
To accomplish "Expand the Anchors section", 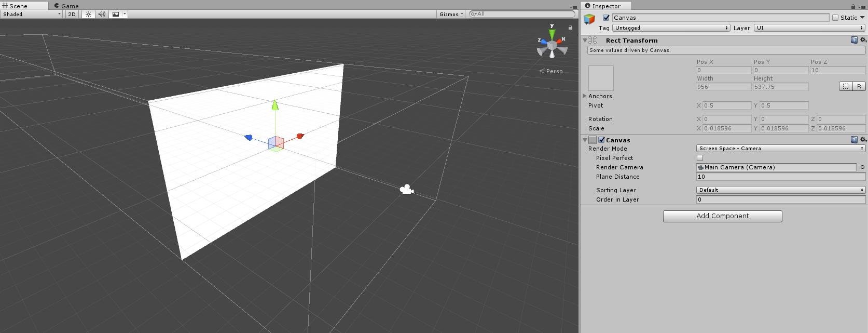I will tap(585, 96).
